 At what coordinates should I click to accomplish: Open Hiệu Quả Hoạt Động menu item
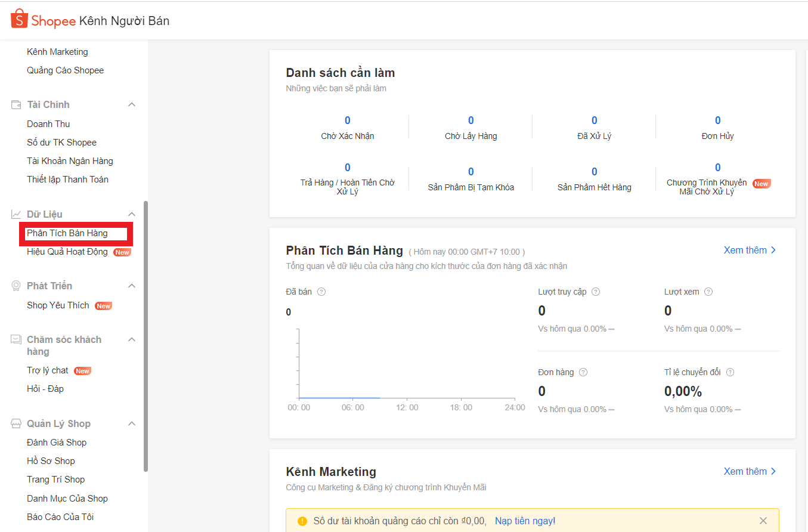(67, 252)
